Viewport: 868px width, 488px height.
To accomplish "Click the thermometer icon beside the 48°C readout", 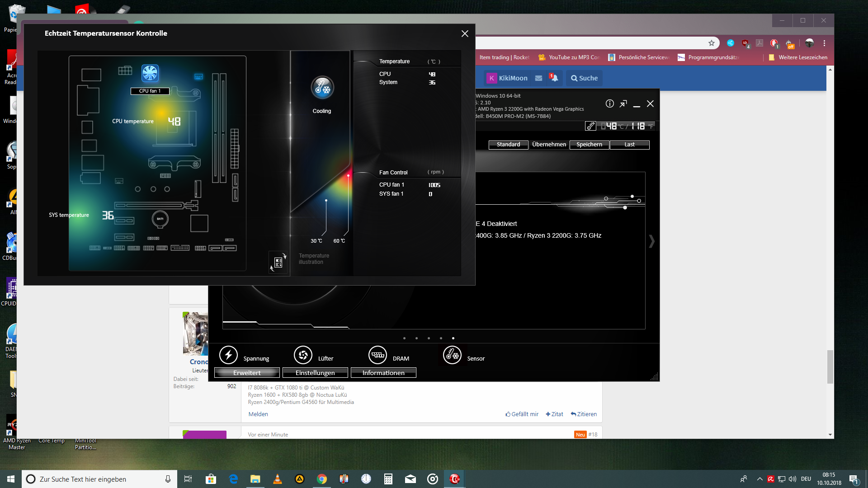I will click(590, 126).
